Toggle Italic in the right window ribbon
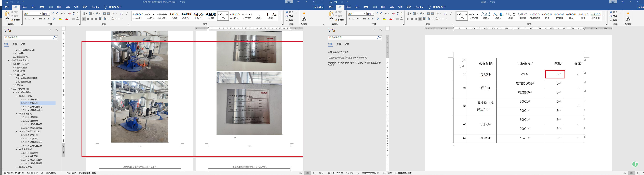 [354, 19]
